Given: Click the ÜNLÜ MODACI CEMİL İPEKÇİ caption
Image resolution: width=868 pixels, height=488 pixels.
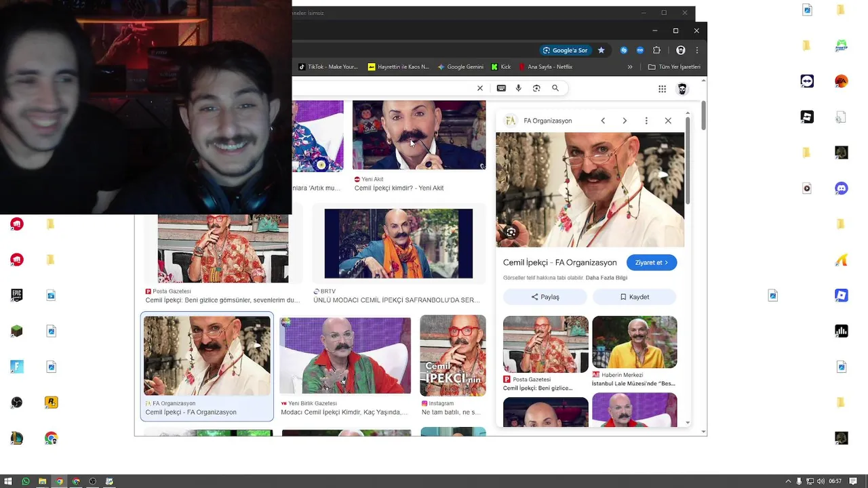Looking at the screenshot, I should (x=396, y=300).
